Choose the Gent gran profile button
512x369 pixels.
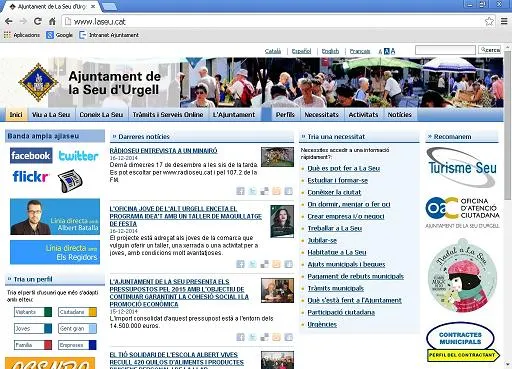(x=77, y=328)
